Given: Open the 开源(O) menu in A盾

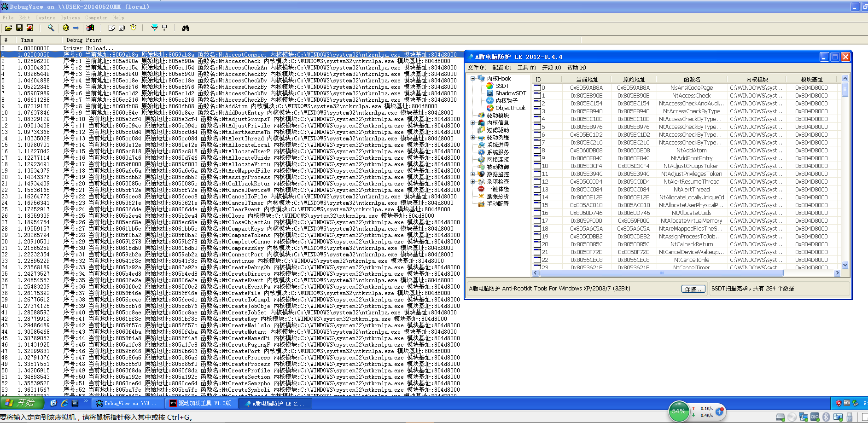Looking at the screenshot, I should (x=552, y=68).
